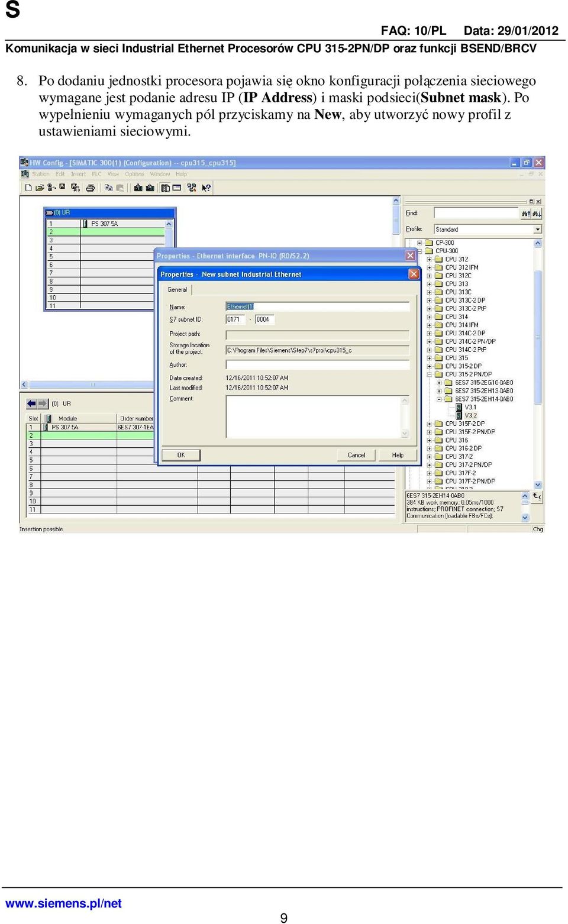Click the back arrow above the slot table
The image size is (568, 924).
point(31,403)
